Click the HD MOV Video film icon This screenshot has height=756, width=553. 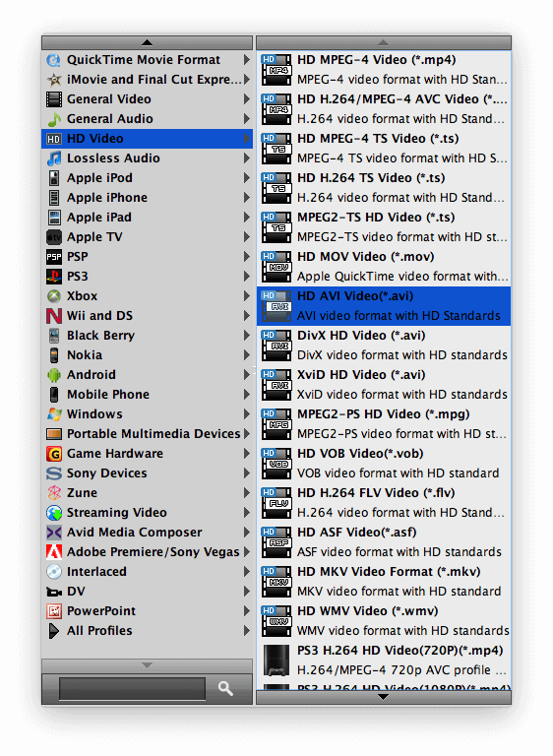(x=276, y=267)
